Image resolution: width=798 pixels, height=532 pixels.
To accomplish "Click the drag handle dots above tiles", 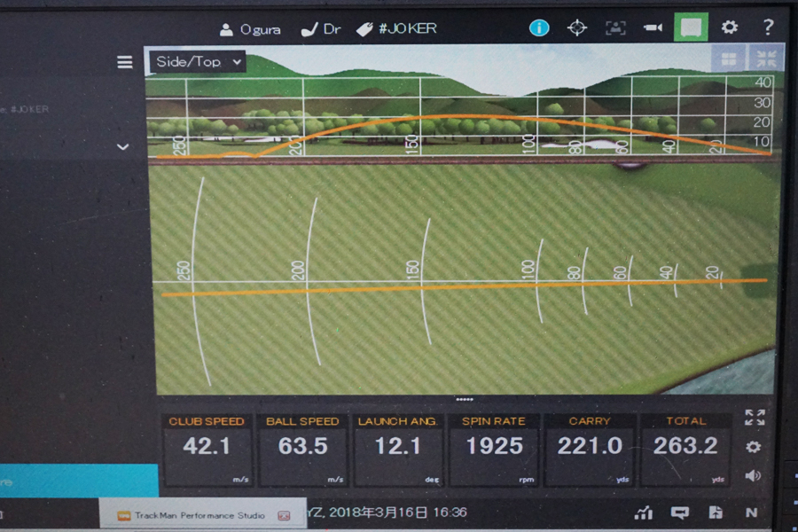I will pyautogui.click(x=465, y=400).
